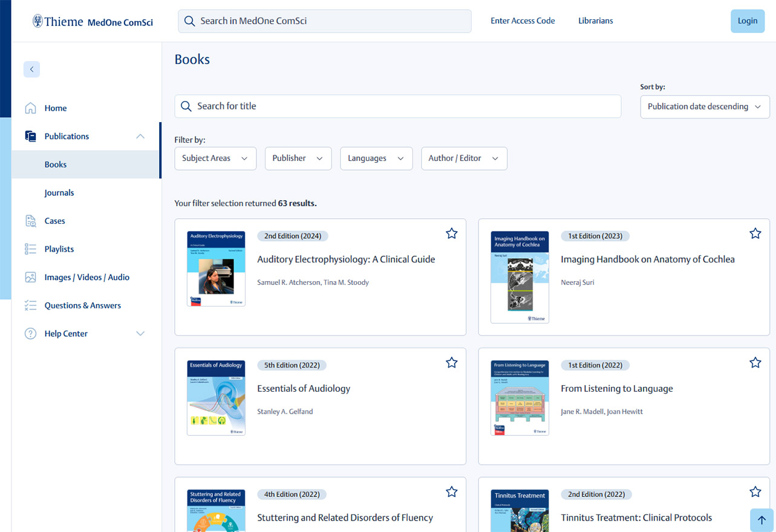Viewport: 776px width, 532px height.
Task: Click the scroll-to-top arrow button
Action: [x=761, y=520]
